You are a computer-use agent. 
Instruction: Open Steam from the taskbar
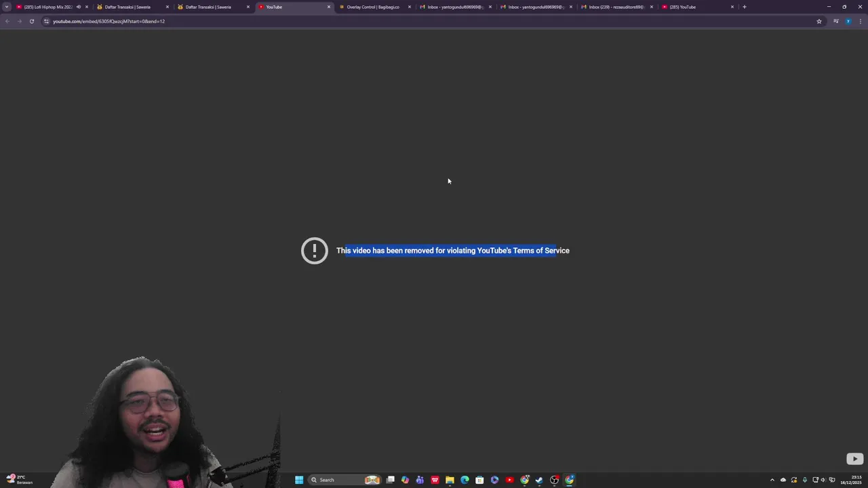pyautogui.click(x=539, y=480)
